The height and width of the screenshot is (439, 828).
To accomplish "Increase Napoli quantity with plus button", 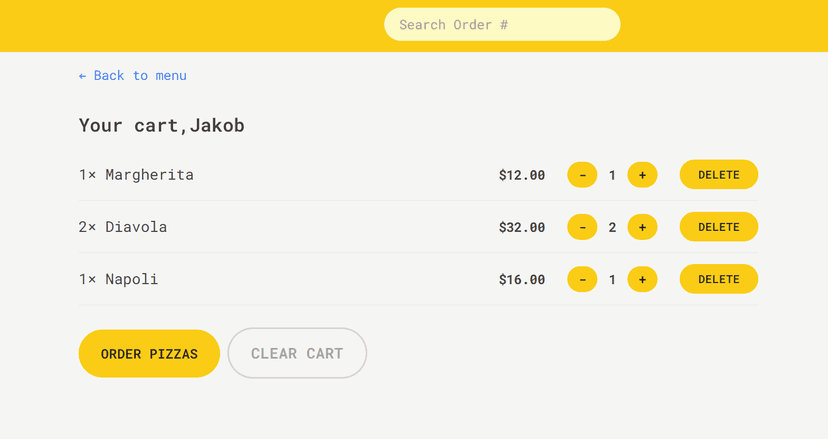I will 642,279.
